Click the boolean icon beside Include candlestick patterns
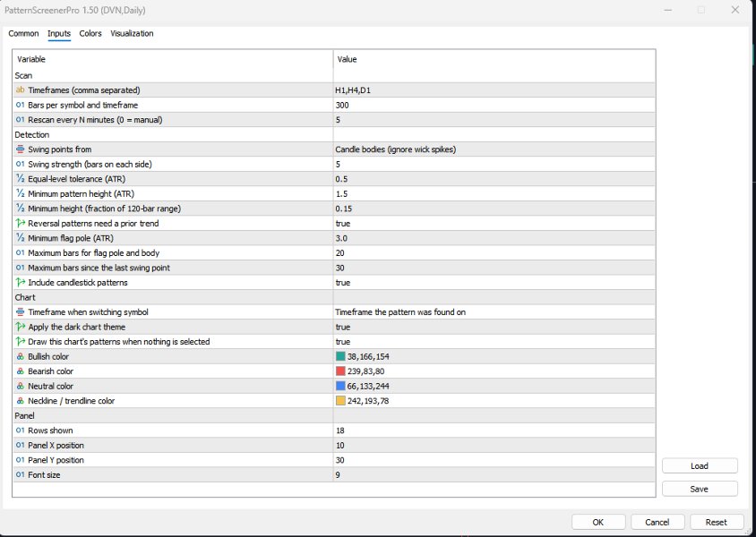The height and width of the screenshot is (537, 756). tap(20, 283)
